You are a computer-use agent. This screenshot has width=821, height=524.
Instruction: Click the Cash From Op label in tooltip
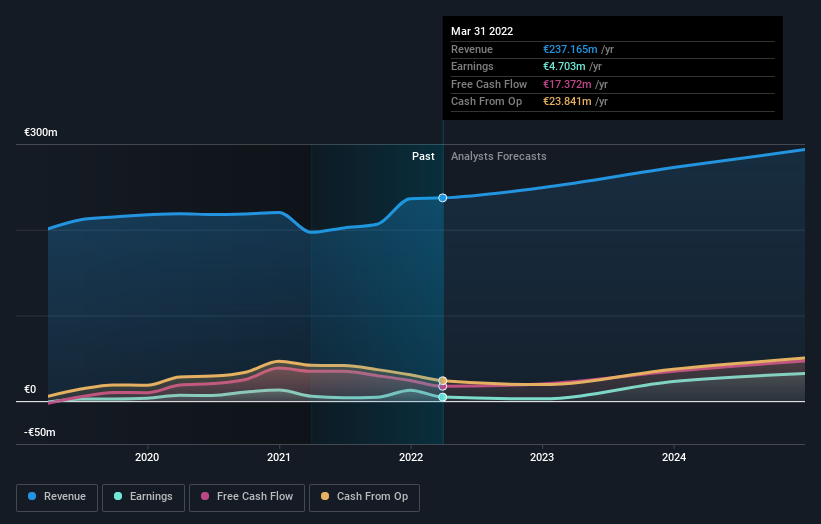[x=486, y=102]
